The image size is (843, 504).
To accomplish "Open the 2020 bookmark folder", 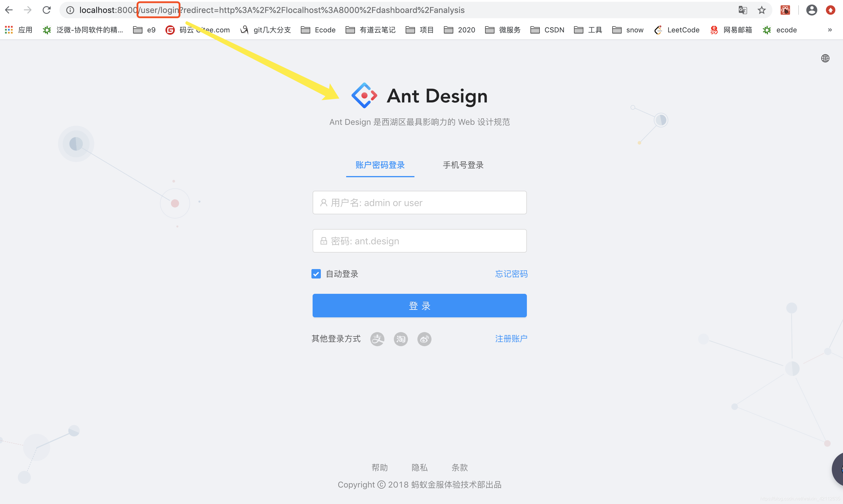I will click(x=459, y=30).
